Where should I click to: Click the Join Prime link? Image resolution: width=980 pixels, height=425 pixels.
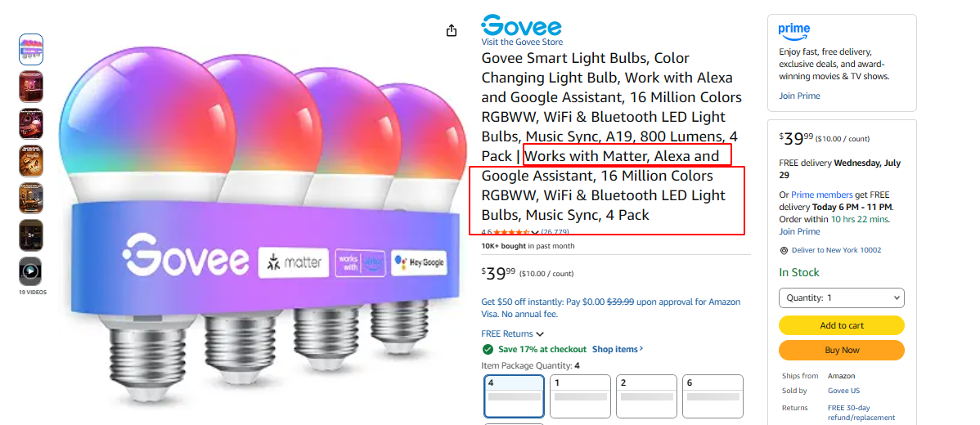(x=799, y=96)
